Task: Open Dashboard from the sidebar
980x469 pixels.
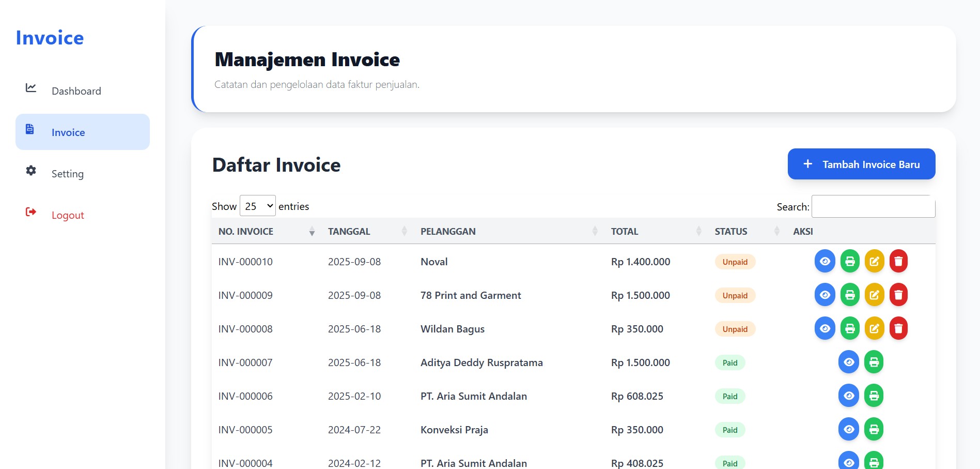Action: pos(76,91)
